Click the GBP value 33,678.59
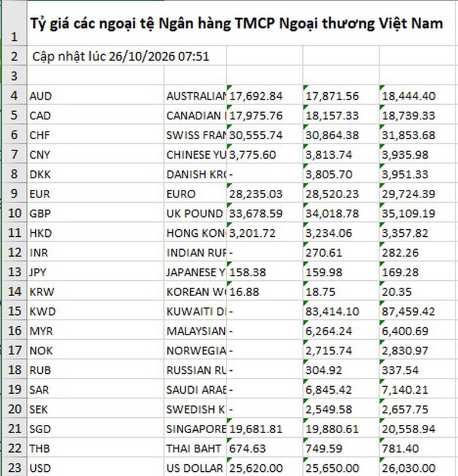The image size is (458, 476). pos(264,213)
